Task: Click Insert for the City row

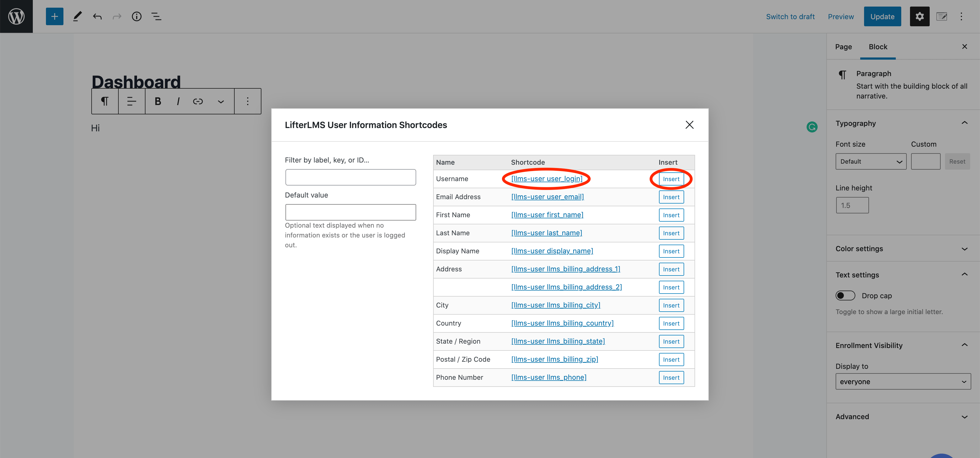Action: click(671, 305)
